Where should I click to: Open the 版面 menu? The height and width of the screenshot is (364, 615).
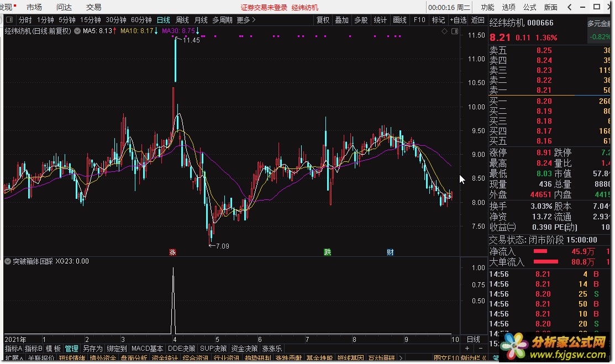point(551,7)
